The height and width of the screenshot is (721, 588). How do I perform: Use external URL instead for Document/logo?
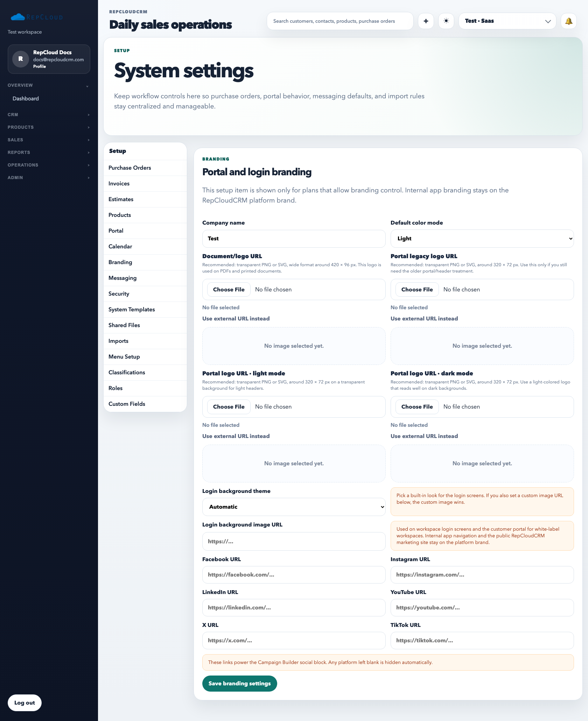236,319
